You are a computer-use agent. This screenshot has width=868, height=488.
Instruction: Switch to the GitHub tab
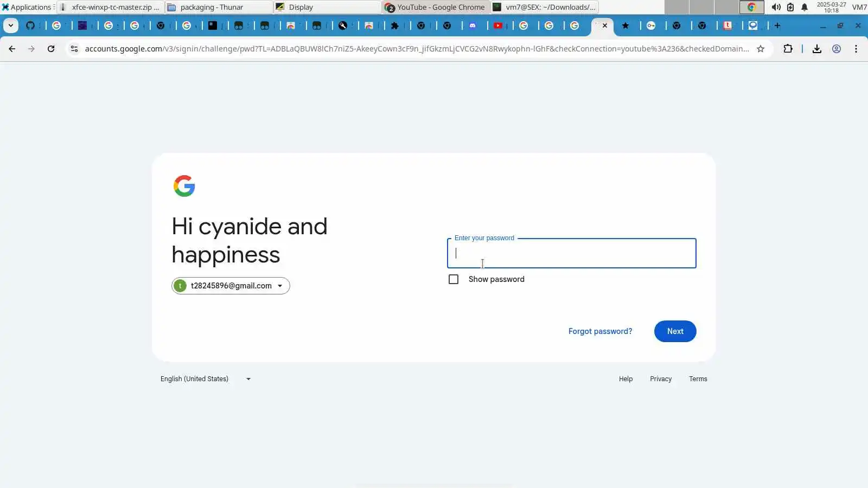click(30, 25)
